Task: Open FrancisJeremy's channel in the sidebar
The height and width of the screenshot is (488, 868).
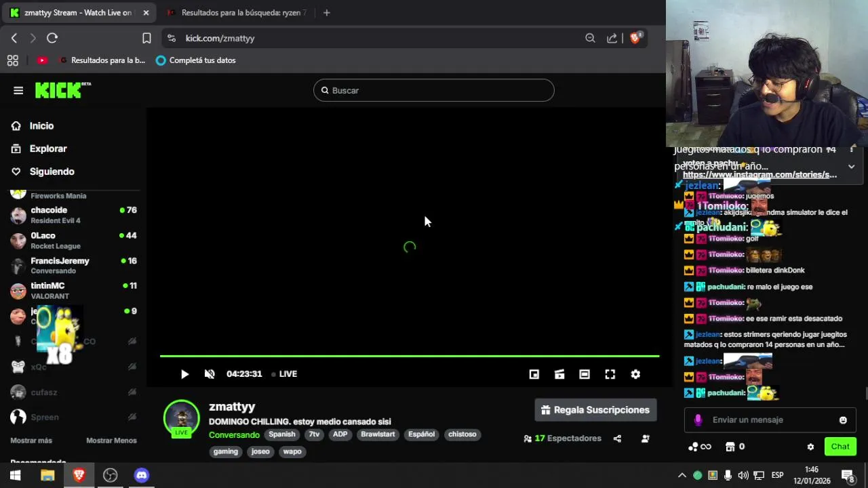Action: [73, 266]
